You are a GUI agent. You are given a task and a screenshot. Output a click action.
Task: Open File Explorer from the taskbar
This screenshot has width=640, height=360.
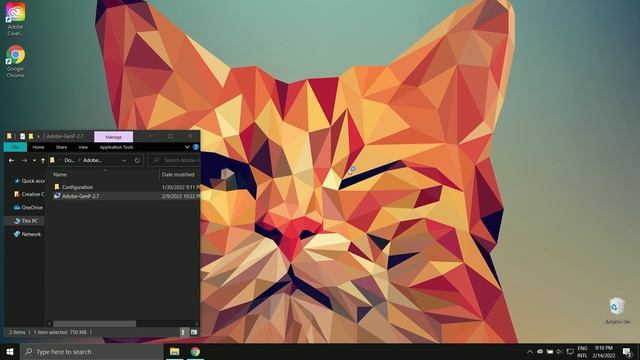(174, 351)
